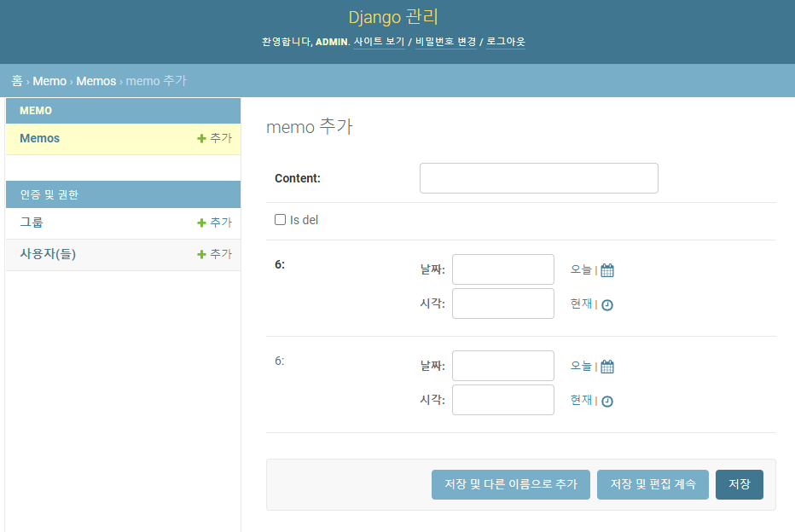Focus the second 시각 time field
795x532 pixels.
tap(503, 400)
